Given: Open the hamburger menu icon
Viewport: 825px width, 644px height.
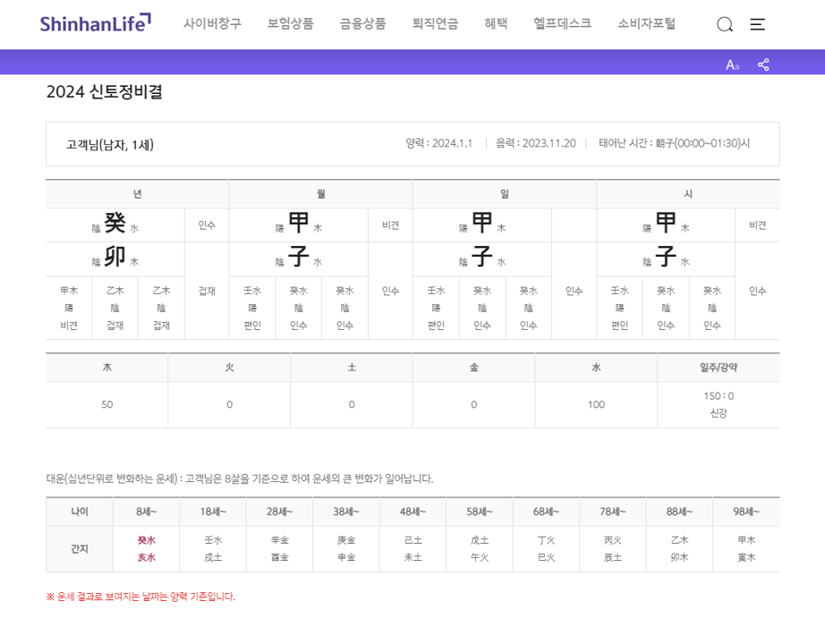Looking at the screenshot, I should pos(757,24).
